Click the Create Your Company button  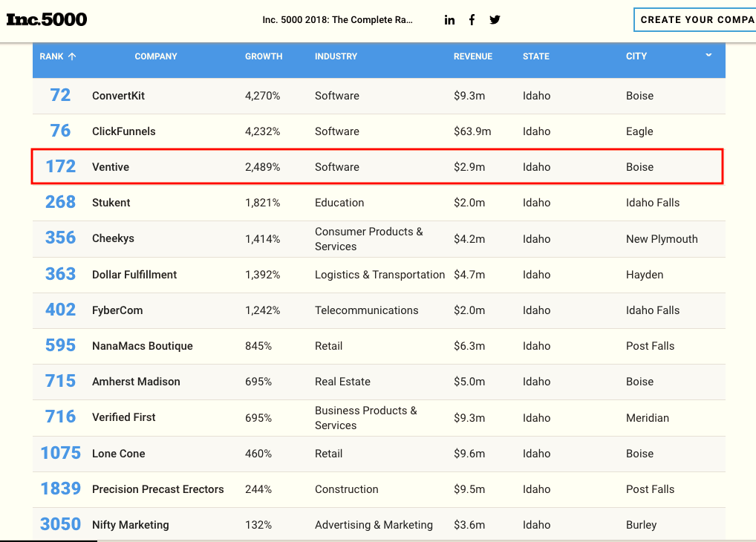pyautogui.click(x=695, y=20)
